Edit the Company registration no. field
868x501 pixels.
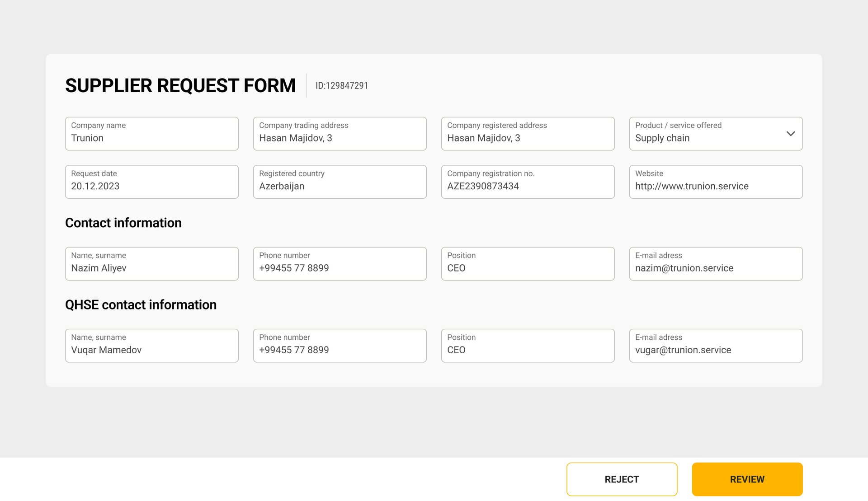click(x=528, y=182)
